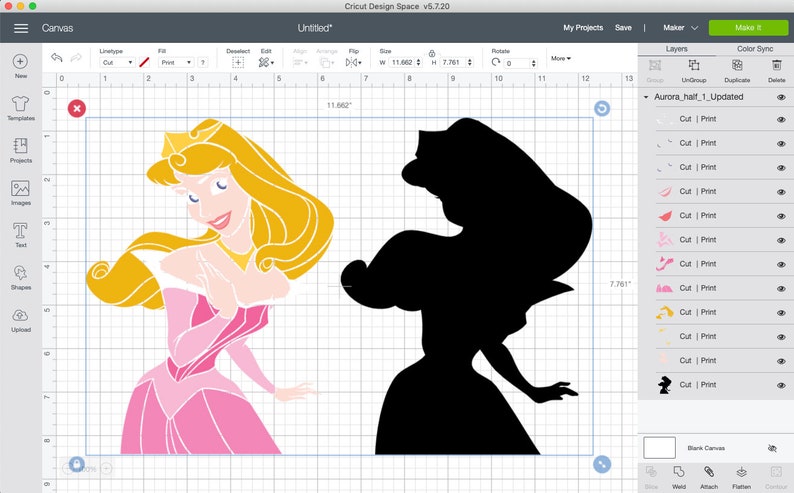Viewport: 794px width, 493px height.
Task: Click the Flatten tool
Action: pos(741,478)
